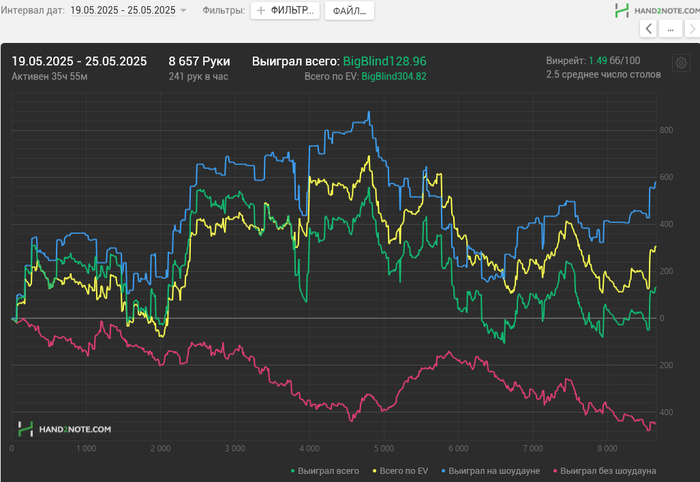Click the x-axis label 8 000
The image size is (700, 482).
pyautogui.click(x=608, y=449)
